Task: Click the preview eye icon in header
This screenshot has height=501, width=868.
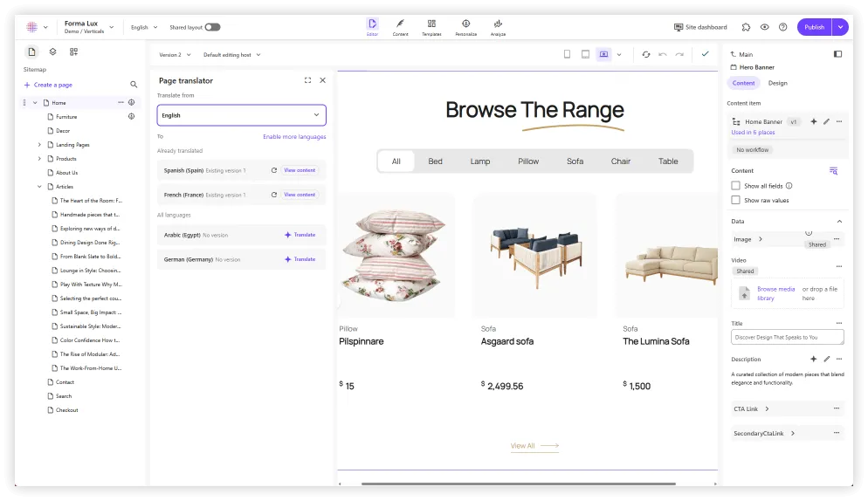Action: pyautogui.click(x=764, y=27)
